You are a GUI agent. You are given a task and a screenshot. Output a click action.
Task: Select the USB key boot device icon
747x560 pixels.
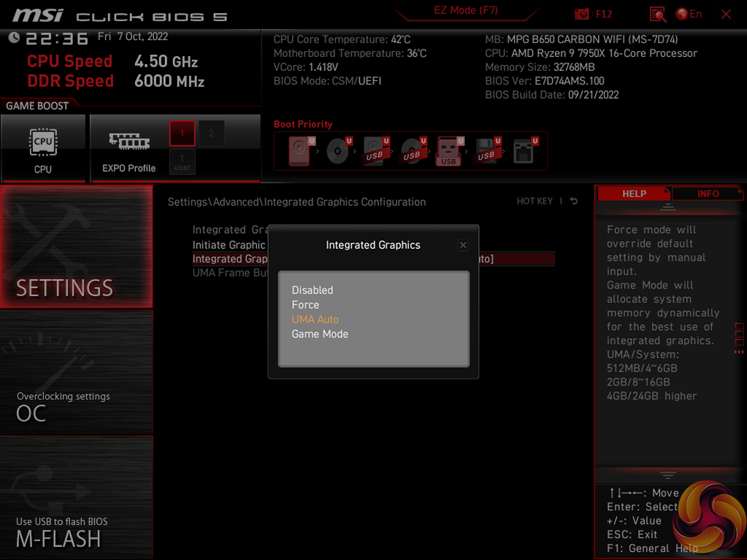[449, 151]
